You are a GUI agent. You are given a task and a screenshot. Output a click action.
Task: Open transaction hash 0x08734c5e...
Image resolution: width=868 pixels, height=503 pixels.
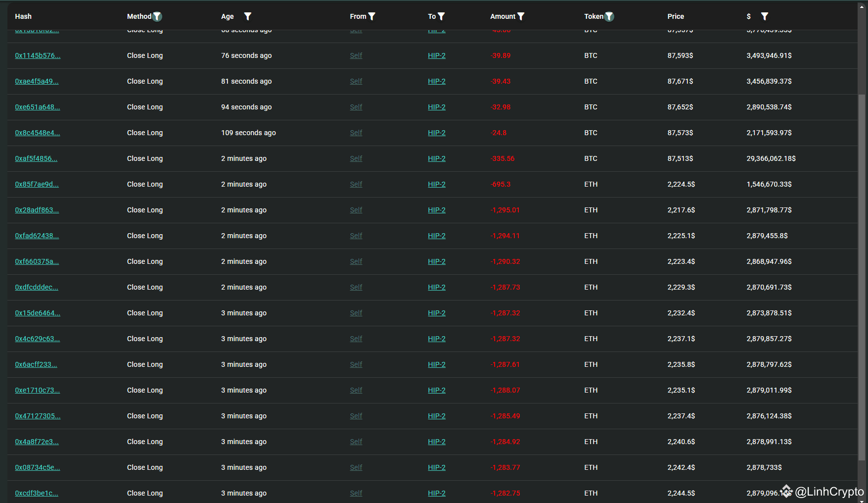pos(38,467)
